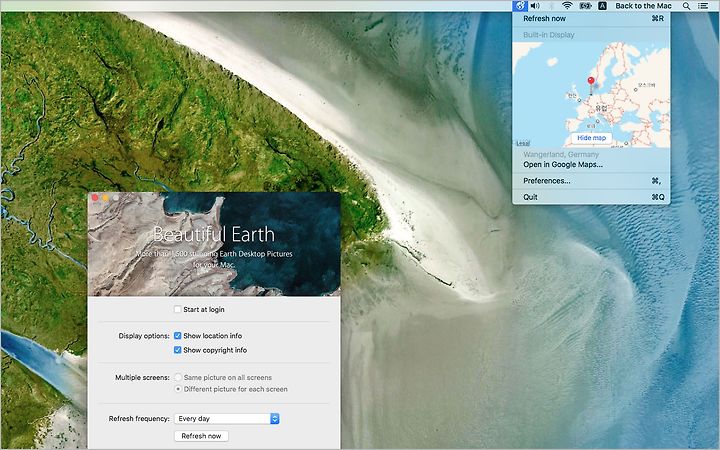Open the Beautiful Earth menu bar icon
The image size is (720, 450).
click(519, 6)
